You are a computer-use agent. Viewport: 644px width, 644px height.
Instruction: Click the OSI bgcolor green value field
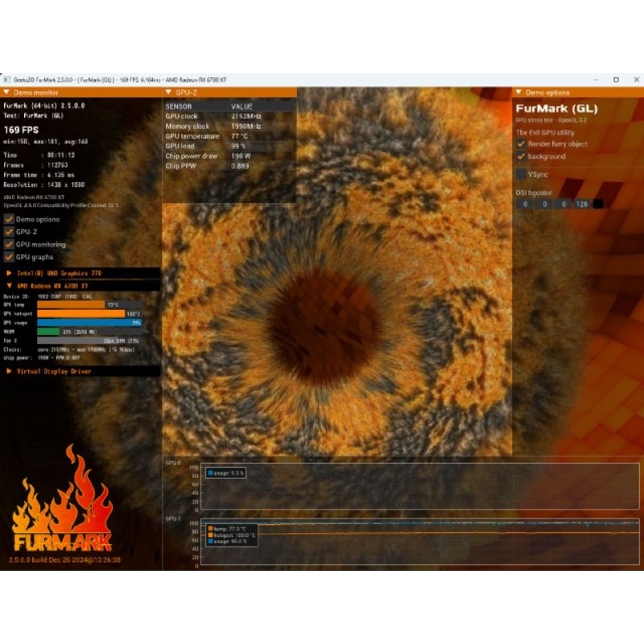[545, 204]
